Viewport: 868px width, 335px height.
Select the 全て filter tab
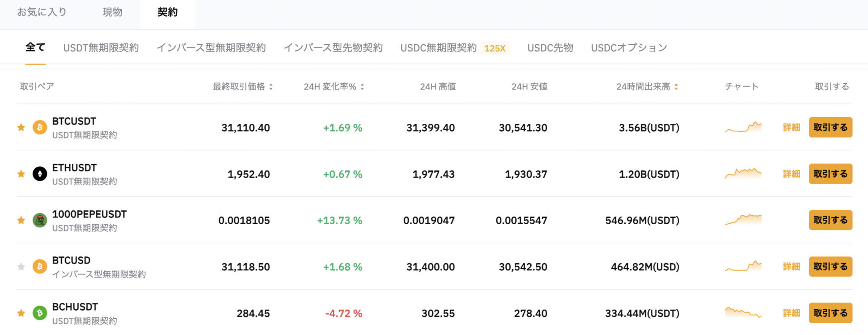pos(35,47)
